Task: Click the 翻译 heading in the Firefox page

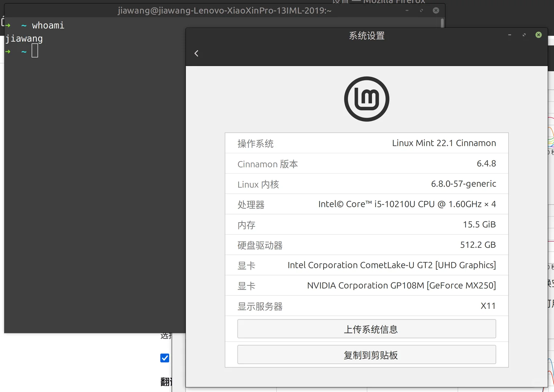Action: coord(165,381)
